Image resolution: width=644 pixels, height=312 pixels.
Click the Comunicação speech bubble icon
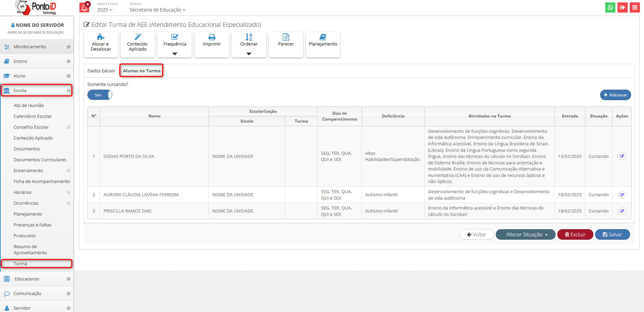coord(7,294)
